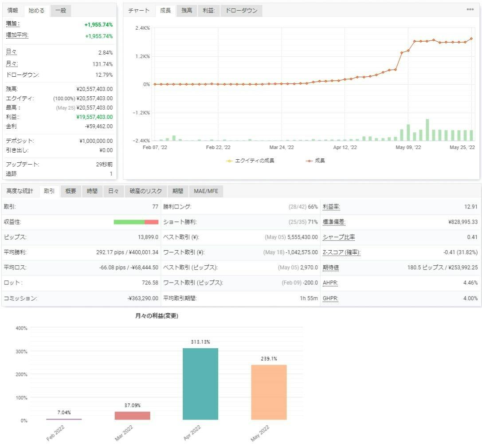Viewport: 482px width, 448px height.
Task: Click the Mar 2022 red bar
Action: click(132, 416)
